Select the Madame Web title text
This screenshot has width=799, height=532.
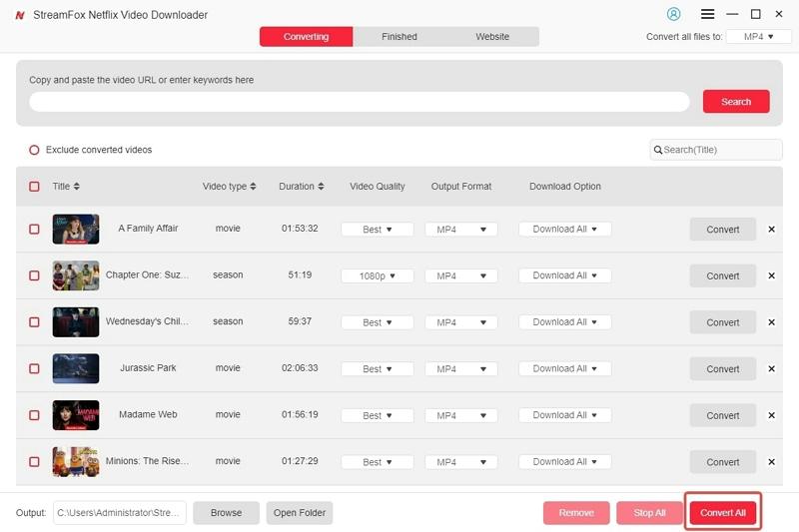click(148, 414)
